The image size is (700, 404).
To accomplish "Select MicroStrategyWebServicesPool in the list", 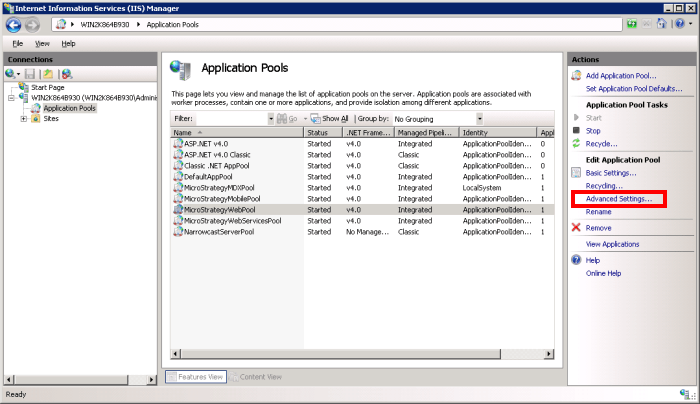I will pyautogui.click(x=233, y=221).
